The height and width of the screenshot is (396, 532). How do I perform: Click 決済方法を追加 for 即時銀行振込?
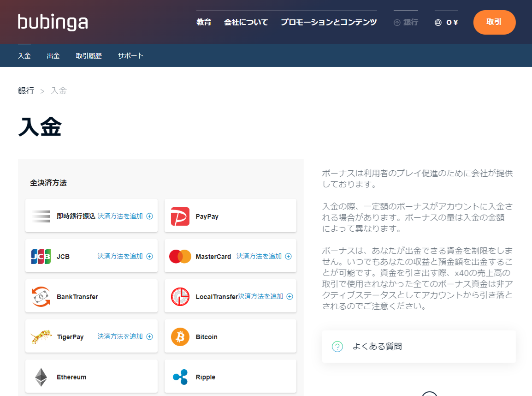120,216
